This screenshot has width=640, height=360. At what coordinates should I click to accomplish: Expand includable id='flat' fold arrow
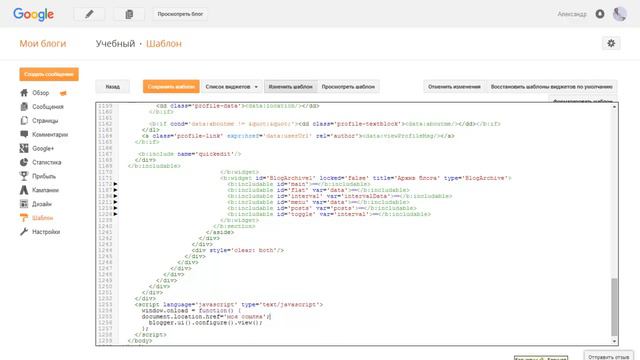(116, 190)
